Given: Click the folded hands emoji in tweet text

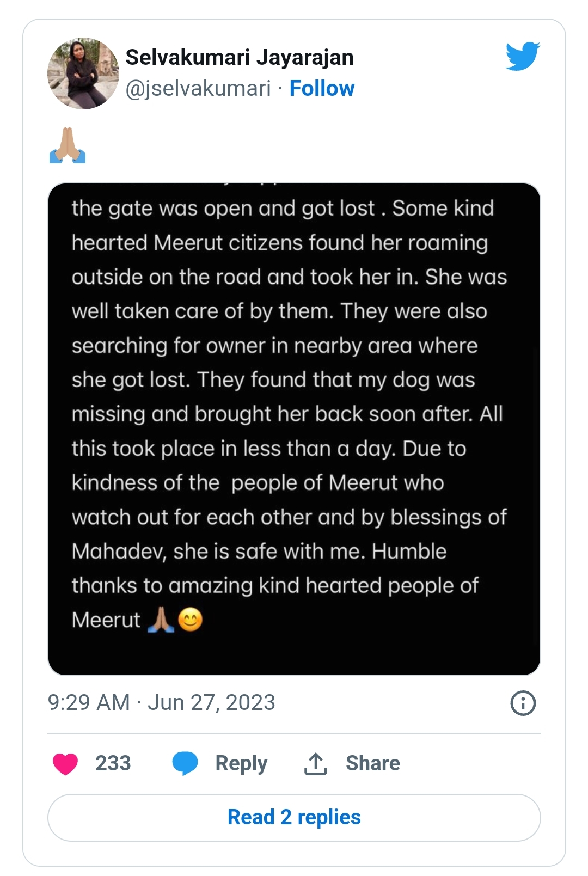Looking at the screenshot, I should coord(68,145).
